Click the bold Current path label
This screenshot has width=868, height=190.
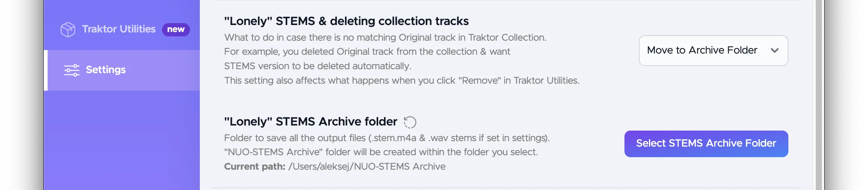tap(254, 167)
